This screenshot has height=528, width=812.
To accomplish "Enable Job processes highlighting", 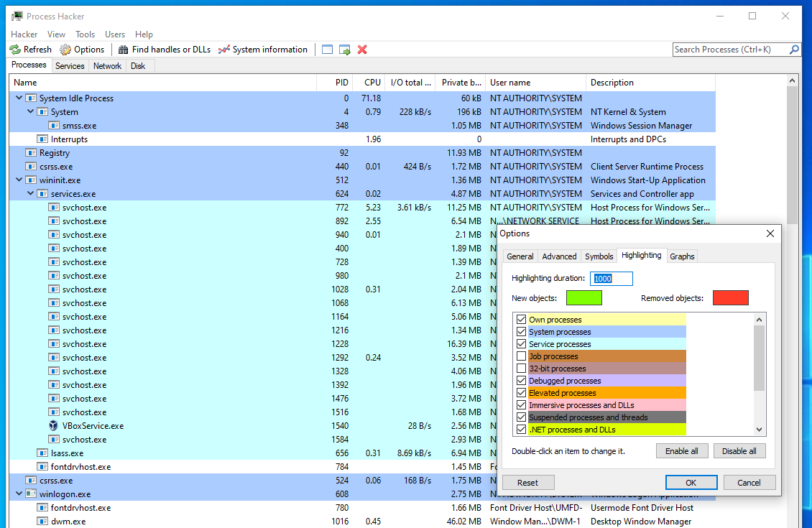I will tap(522, 356).
